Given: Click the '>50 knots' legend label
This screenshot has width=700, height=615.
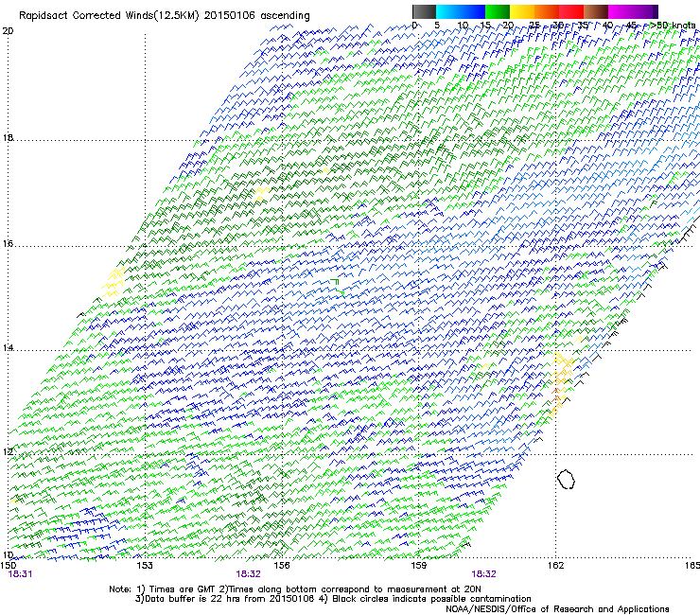Looking at the screenshot, I should [674, 26].
